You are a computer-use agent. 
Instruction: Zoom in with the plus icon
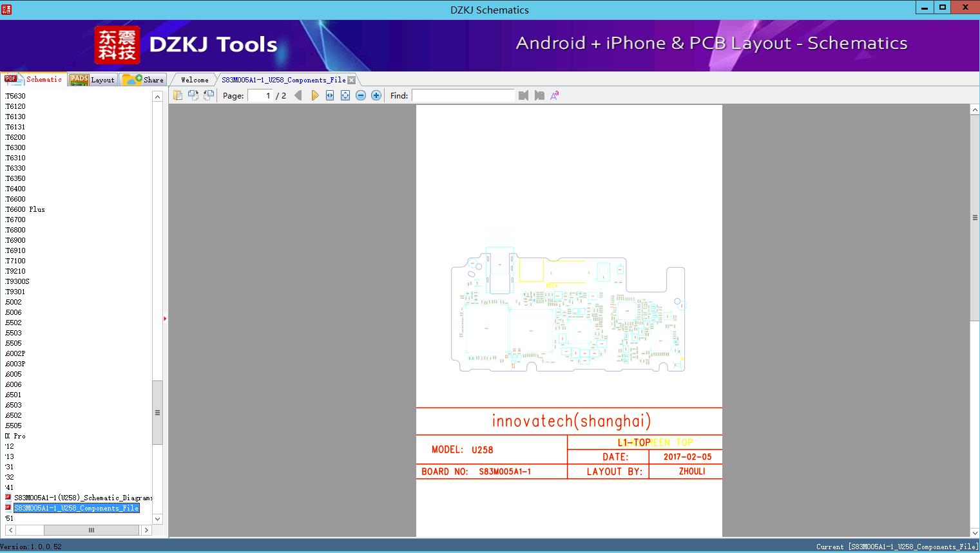pos(376,95)
